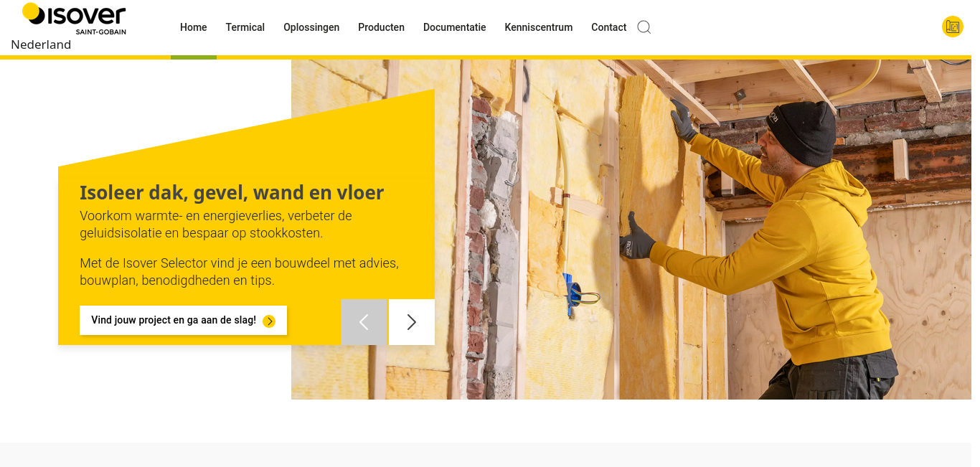Open the search magnifier icon
This screenshot has height=467, width=980.
tap(644, 27)
